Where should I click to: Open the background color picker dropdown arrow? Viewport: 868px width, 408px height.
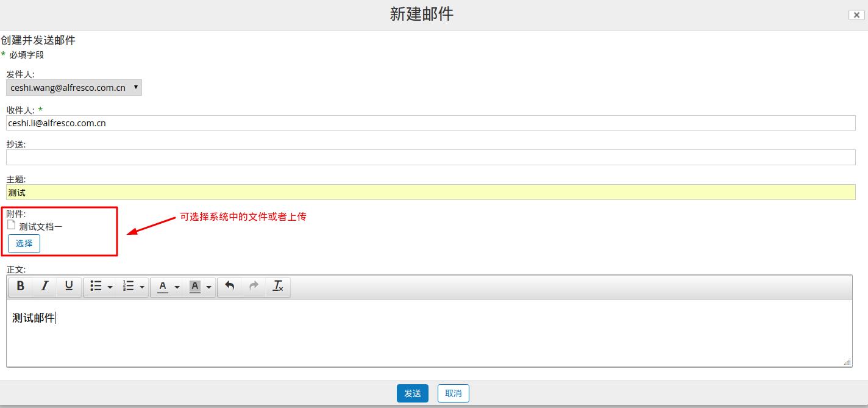209,287
